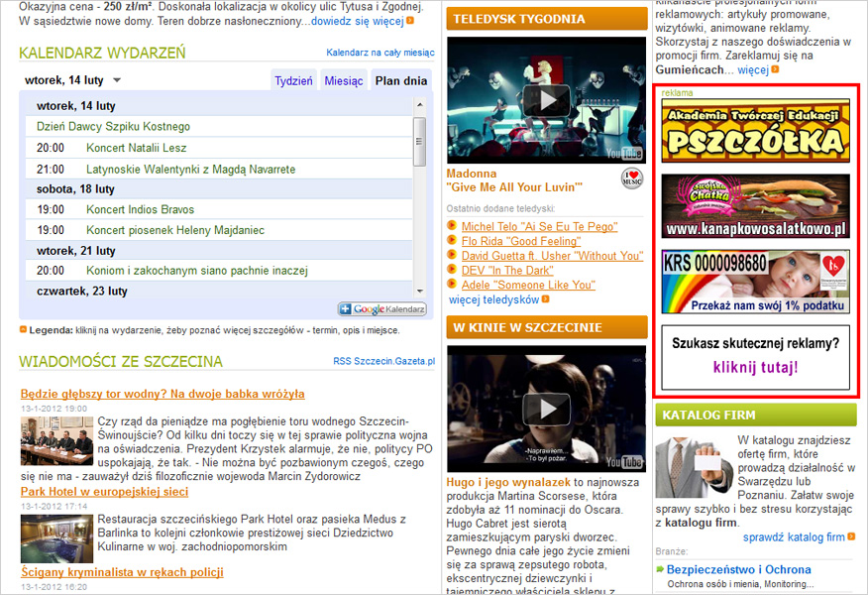Screen dimensions: 868x595
Task: Click orange arrow icon after więcej teledysków
Action: [545, 299]
